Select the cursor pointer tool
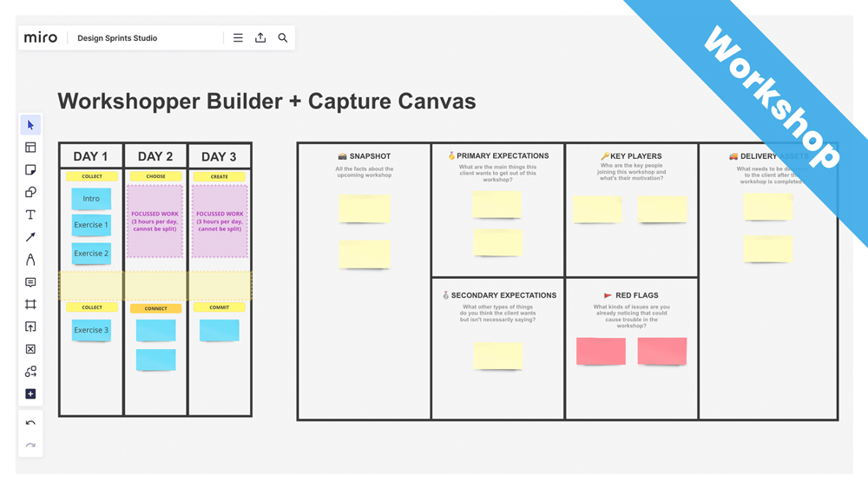Image resolution: width=868 pixels, height=489 pixels. pos(30,125)
